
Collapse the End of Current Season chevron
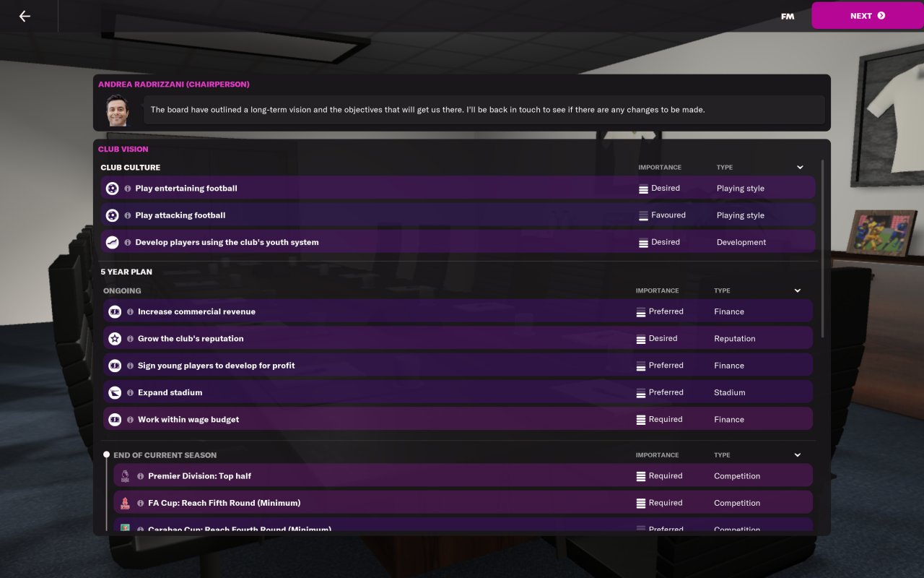pos(798,455)
